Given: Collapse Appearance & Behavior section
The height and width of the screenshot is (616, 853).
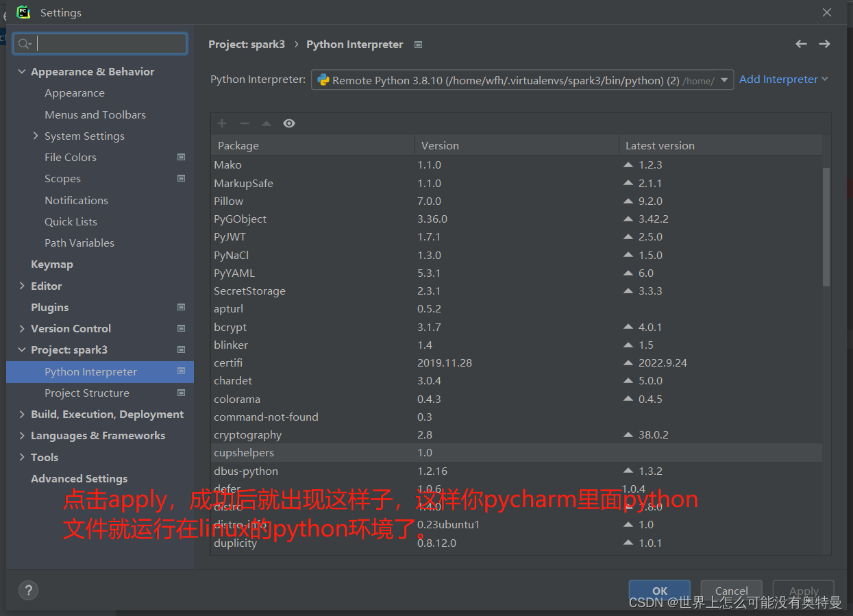Looking at the screenshot, I should 22,71.
